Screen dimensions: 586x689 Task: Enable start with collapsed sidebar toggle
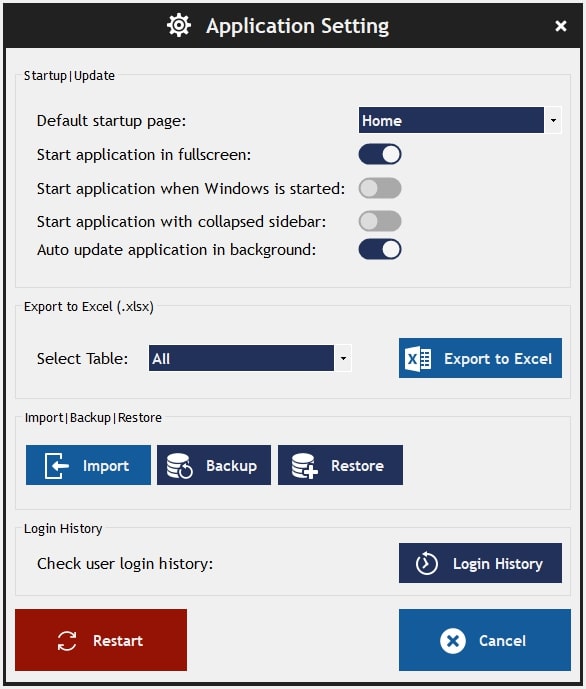[x=380, y=221]
